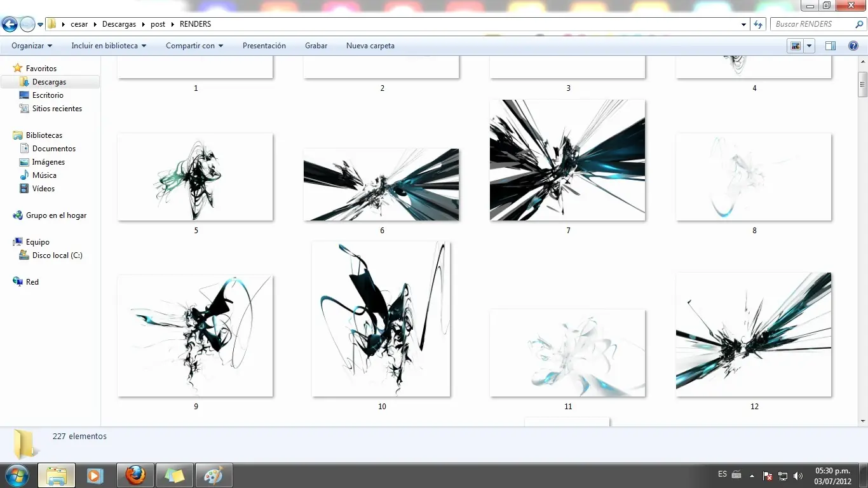The height and width of the screenshot is (488, 868).
Task: Open the Imágenes library
Action: [x=48, y=162]
